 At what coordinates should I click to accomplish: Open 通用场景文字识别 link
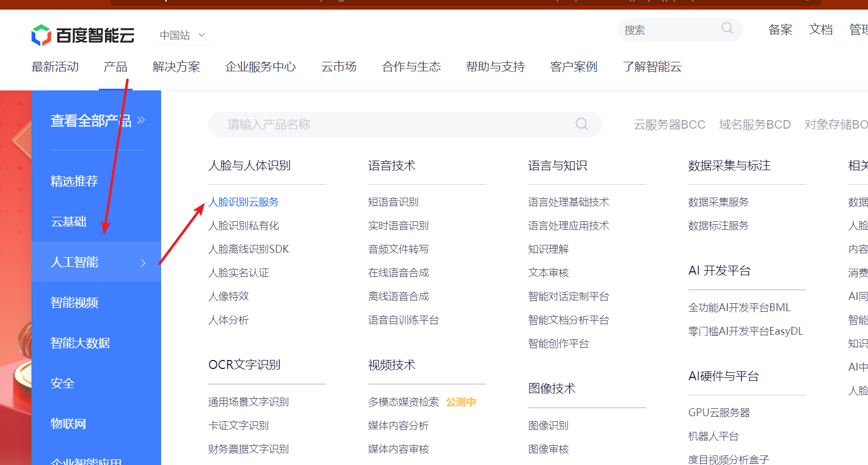[249, 402]
